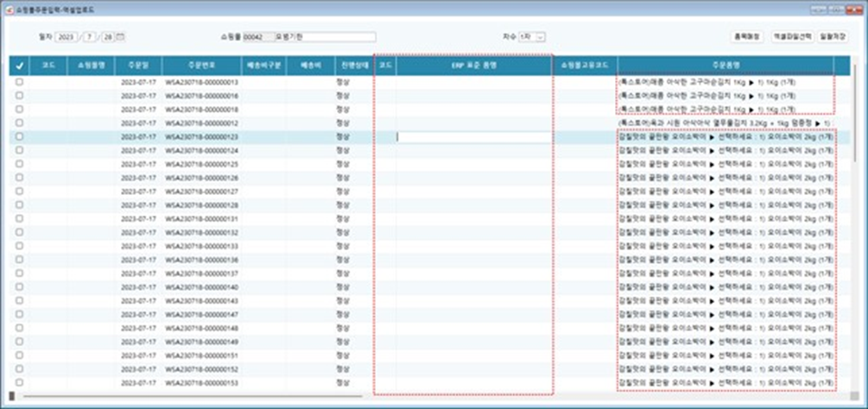868x409 pixels.
Task: Click the 품목매칭 button
Action: point(747,37)
